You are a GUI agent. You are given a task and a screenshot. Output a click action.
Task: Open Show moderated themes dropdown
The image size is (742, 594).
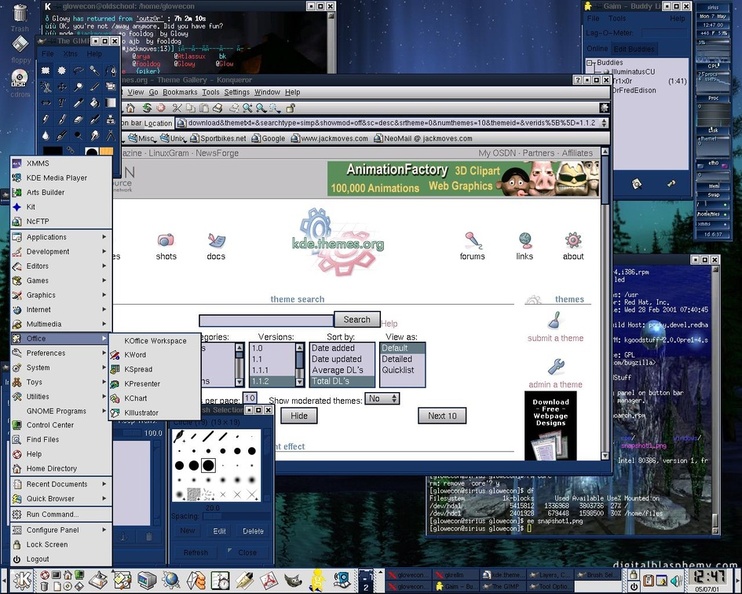point(382,399)
